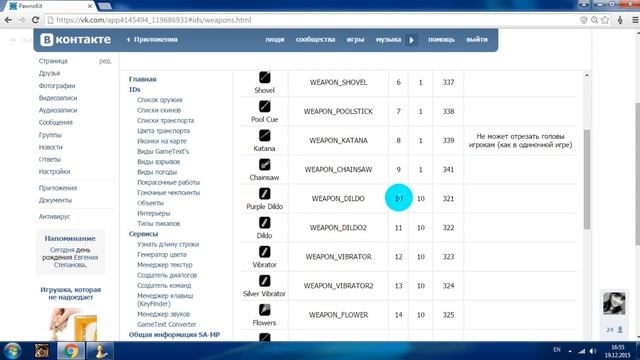Go back with browser back arrow
Viewport: 640px width, 360px height.
click(x=8, y=20)
